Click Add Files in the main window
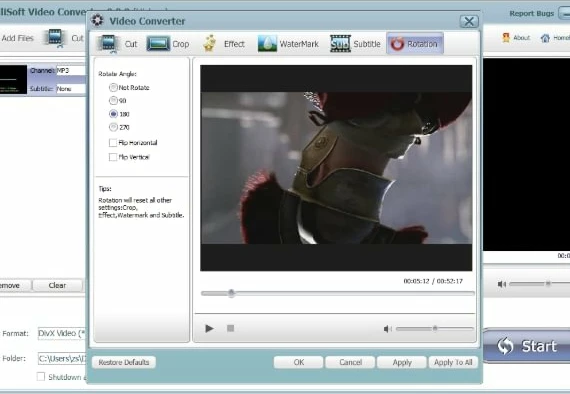Screen dimensions: 570x394 click(17, 38)
